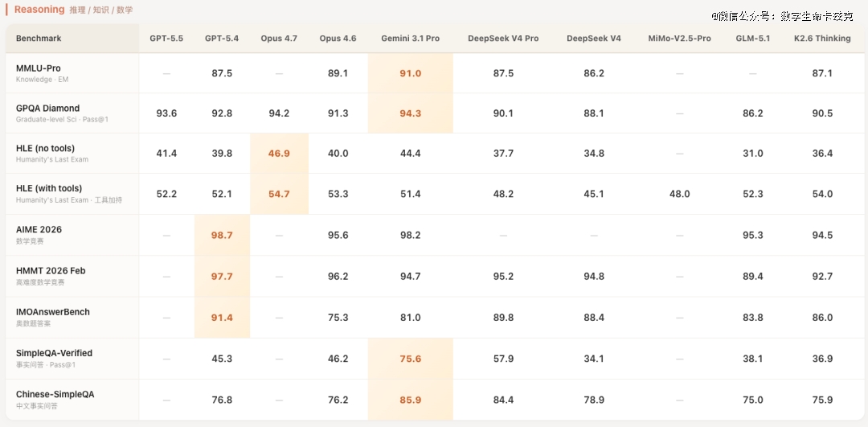Select the highlighted 98.7 AIME score cell
The height and width of the screenshot is (427, 868).
pos(222,235)
